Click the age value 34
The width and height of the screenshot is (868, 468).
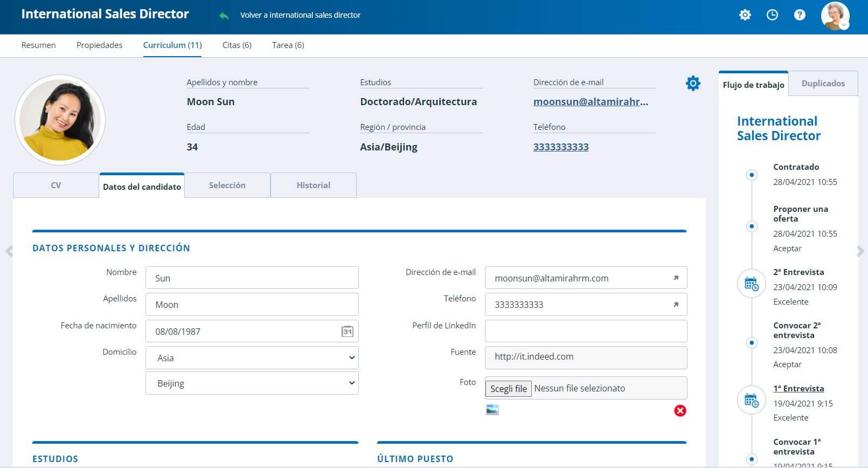click(192, 147)
